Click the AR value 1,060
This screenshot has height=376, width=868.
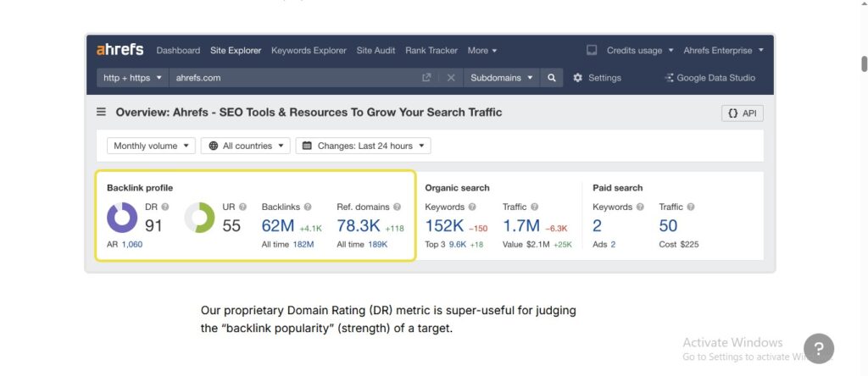pyautogui.click(x=131, y=244)
